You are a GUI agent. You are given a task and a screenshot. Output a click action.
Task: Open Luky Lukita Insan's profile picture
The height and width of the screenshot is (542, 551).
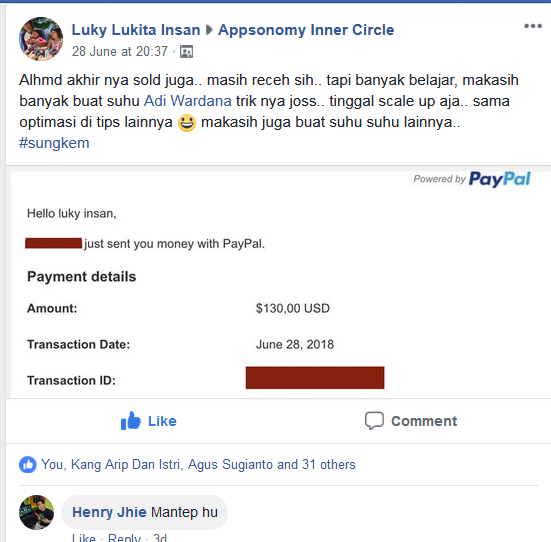[41, 39]
